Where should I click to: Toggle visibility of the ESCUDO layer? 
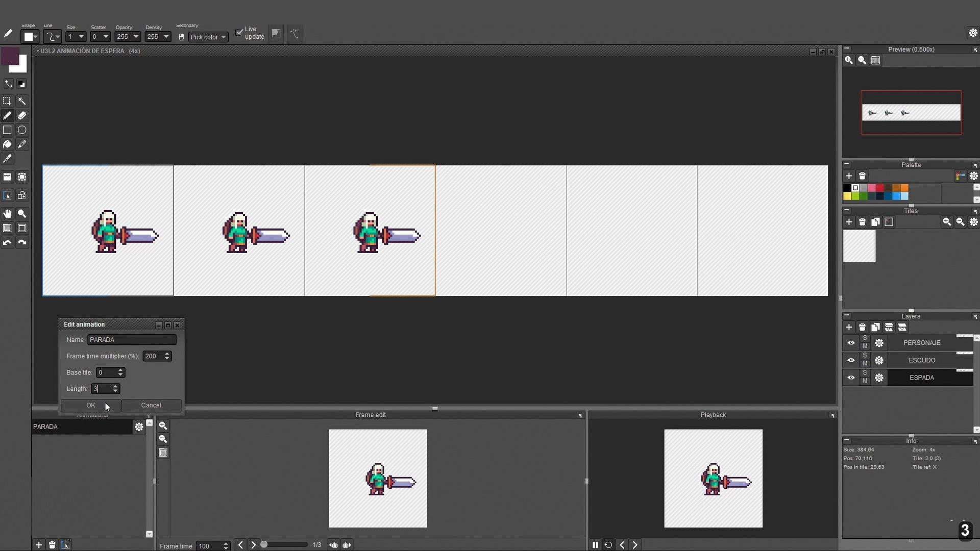851,360
